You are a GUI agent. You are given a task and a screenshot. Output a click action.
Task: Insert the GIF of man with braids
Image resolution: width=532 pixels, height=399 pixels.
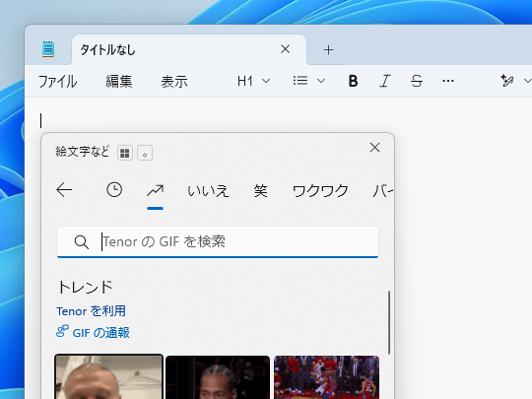218,377
